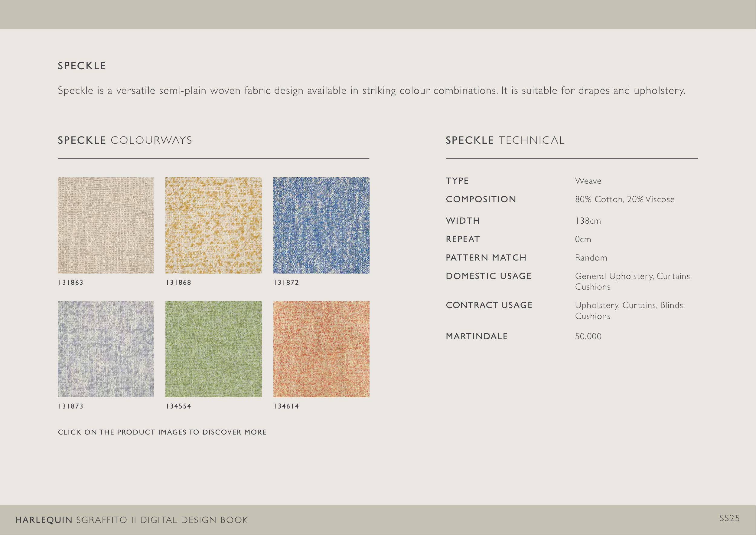Open the yellow 131868 fabric swatch
Image resolution: width=756 pixels, height=535 pixels.
coord(213,225)
